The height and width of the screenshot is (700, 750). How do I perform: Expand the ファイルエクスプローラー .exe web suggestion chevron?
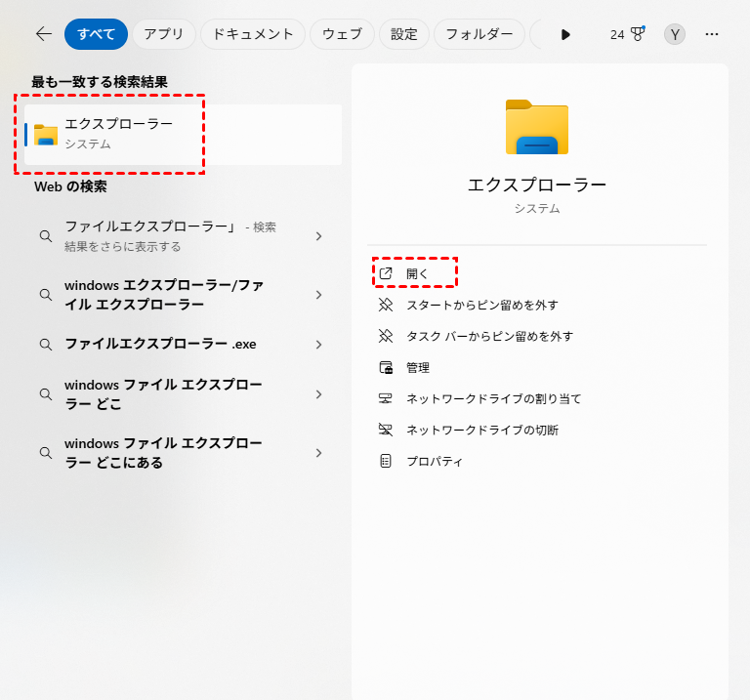318,345
